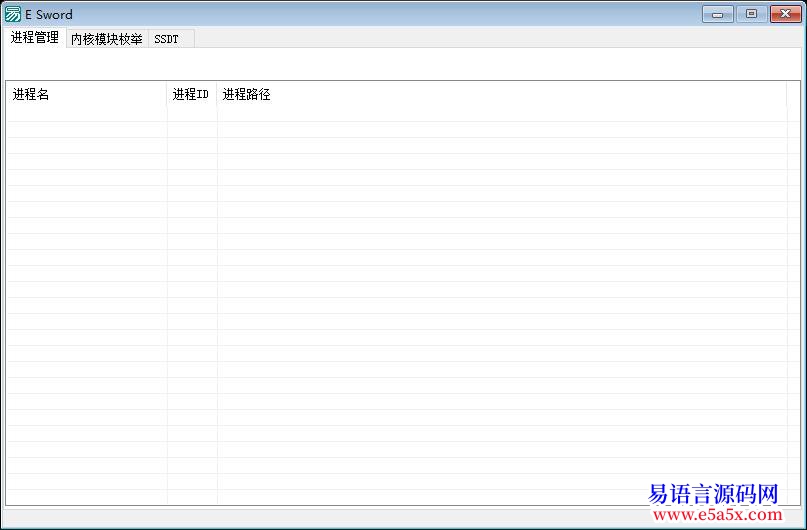Close the E Sword window
The image size is (807, 530).
pos(783,14)
